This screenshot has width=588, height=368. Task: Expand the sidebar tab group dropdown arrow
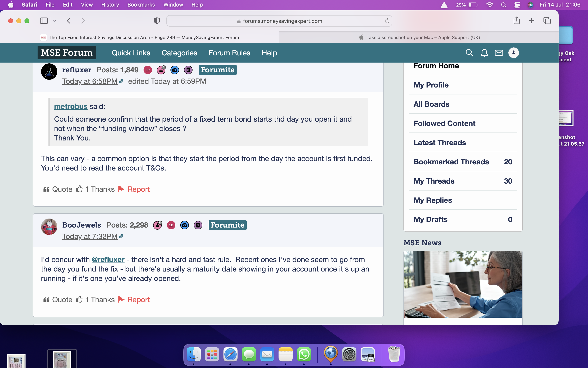[55, 21]
